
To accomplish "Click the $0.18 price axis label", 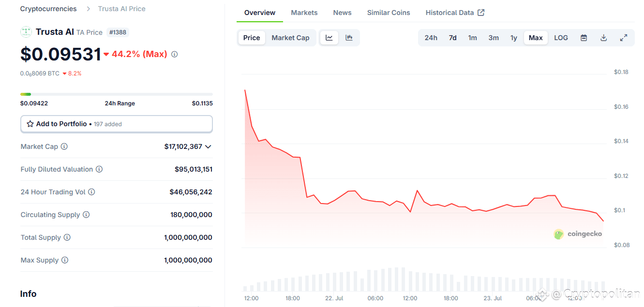I will tap(621, 72).
